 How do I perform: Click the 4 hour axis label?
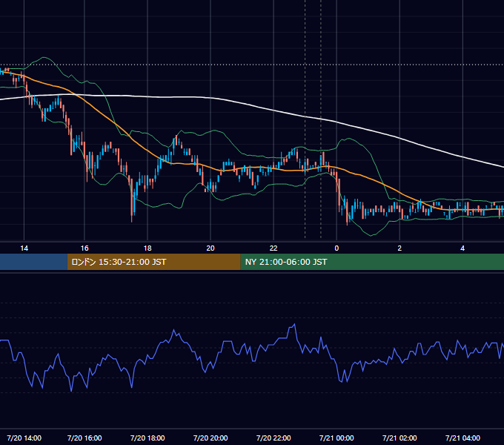coord(462,248)
